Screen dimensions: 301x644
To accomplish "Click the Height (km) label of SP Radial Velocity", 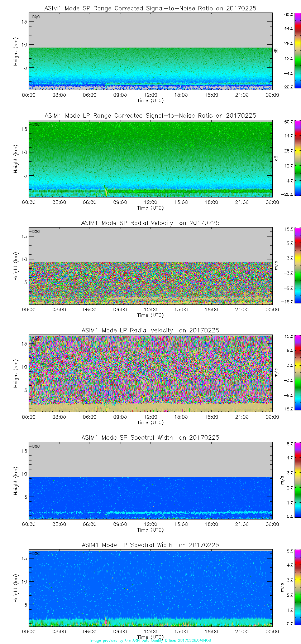I will [16, 266].
